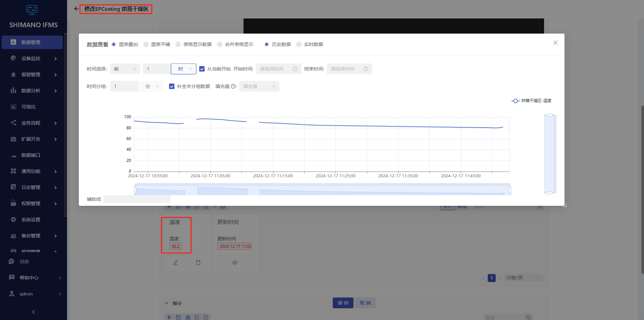This screenshot has height=320, width=644.
Task: Click the next page arrow in pagination
Action: (500, 278)
